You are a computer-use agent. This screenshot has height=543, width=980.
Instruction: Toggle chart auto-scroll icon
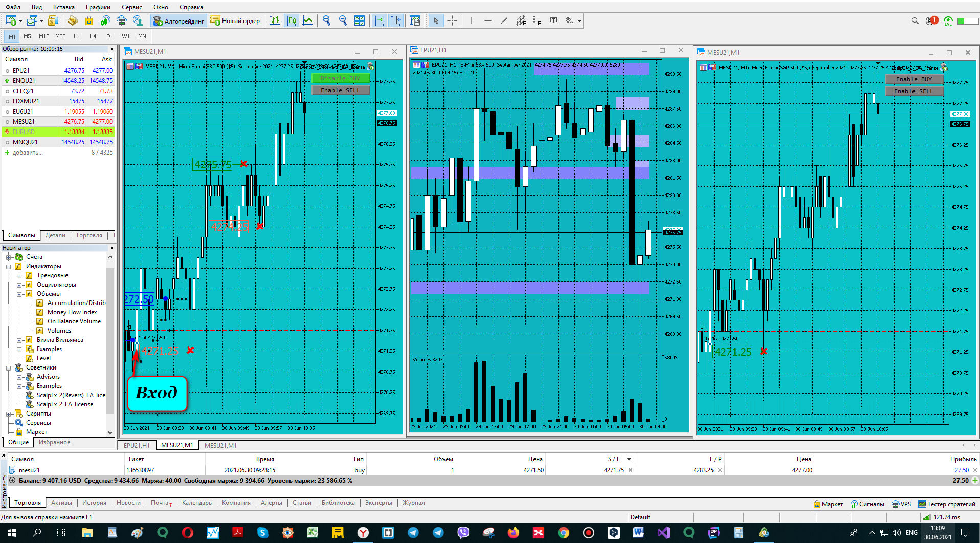tap(380, 21)
